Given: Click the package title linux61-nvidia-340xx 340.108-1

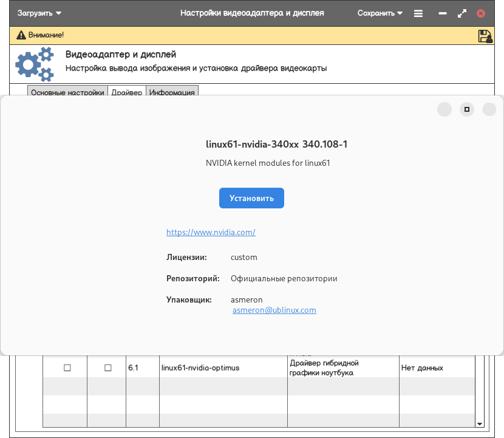Looking at the screenshot, I should click(276, 144).
